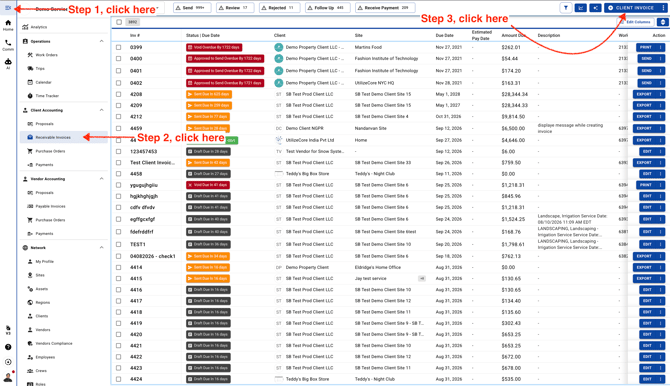Open Vendors Compliance in the sidebar
The width and height of the screenshot is (670, 386).
click(x=54, y=343)
